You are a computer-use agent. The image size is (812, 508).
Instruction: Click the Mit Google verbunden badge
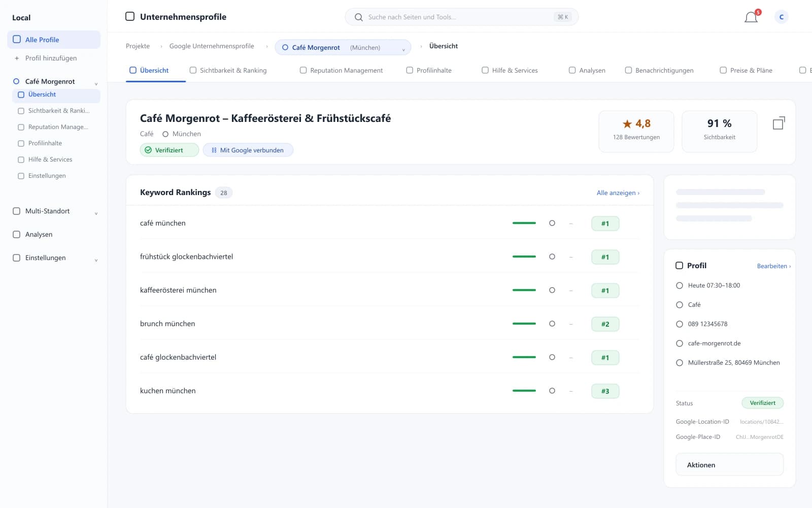(248, 150)
